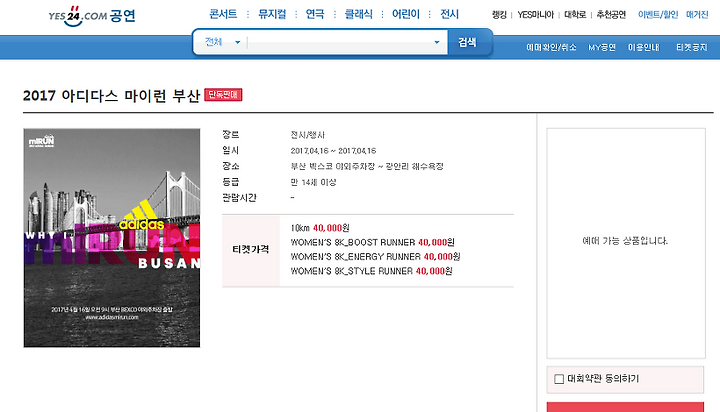Click the search keyword input field
The width and height of the screenshot is (720, 412).
pos(340,42)
